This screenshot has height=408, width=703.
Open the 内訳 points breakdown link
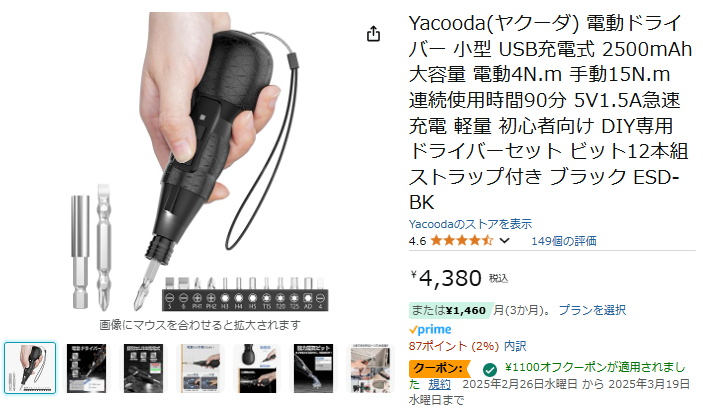[515, 346]
